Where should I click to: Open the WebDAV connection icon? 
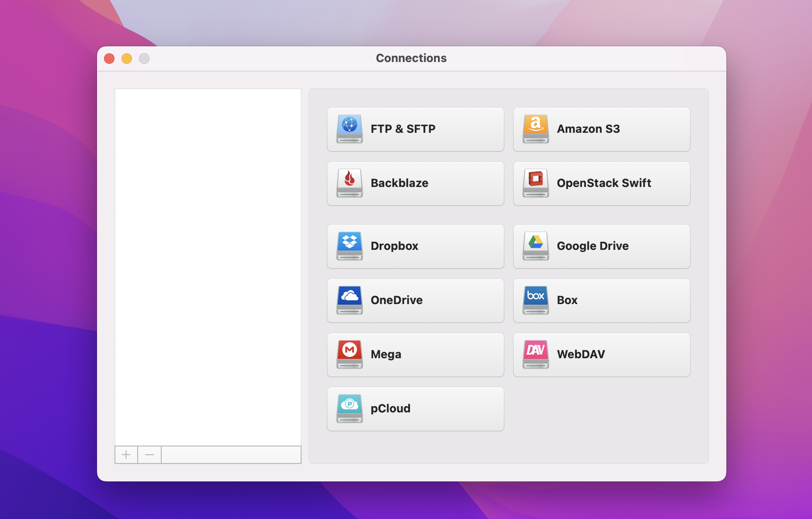(535, 354)
